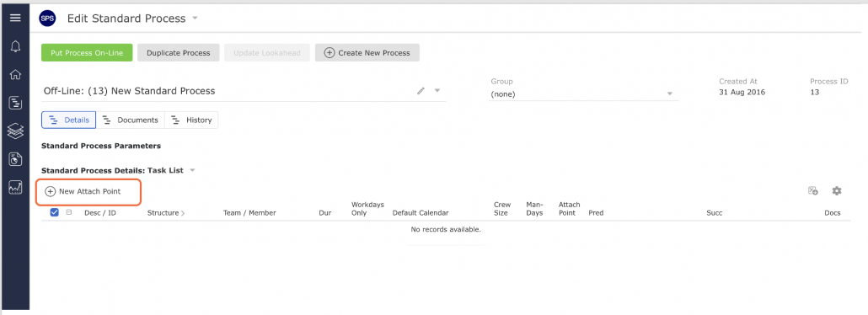Switch to the Documents tab
Viewport: 868px width, 315px height.
(x=131, y=120)
